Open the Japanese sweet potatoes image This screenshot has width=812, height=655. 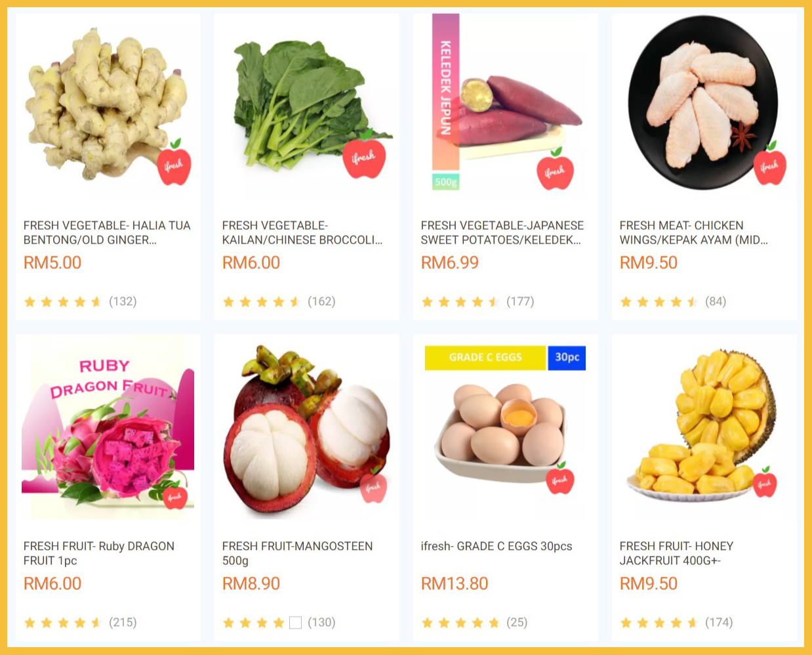[506, 106]
